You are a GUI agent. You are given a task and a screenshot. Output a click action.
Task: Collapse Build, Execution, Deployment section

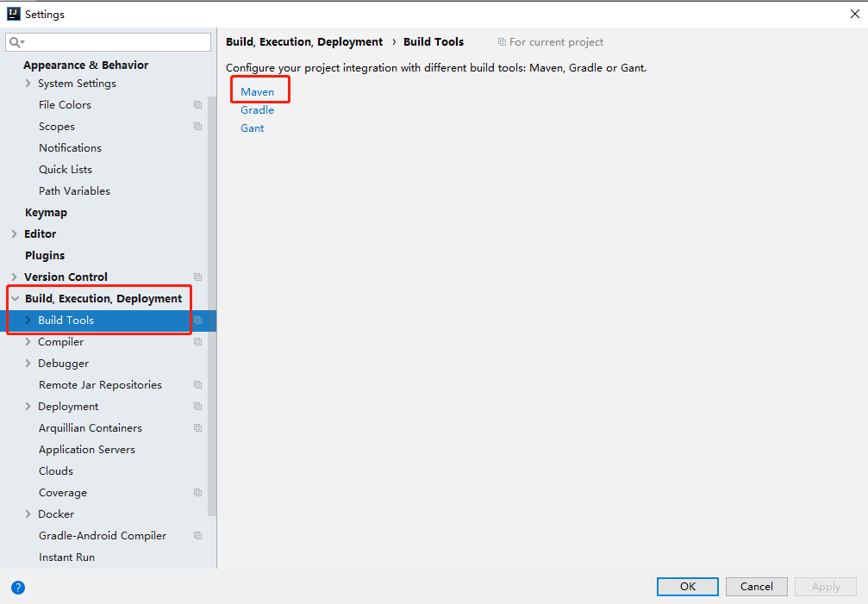point(15,299)
